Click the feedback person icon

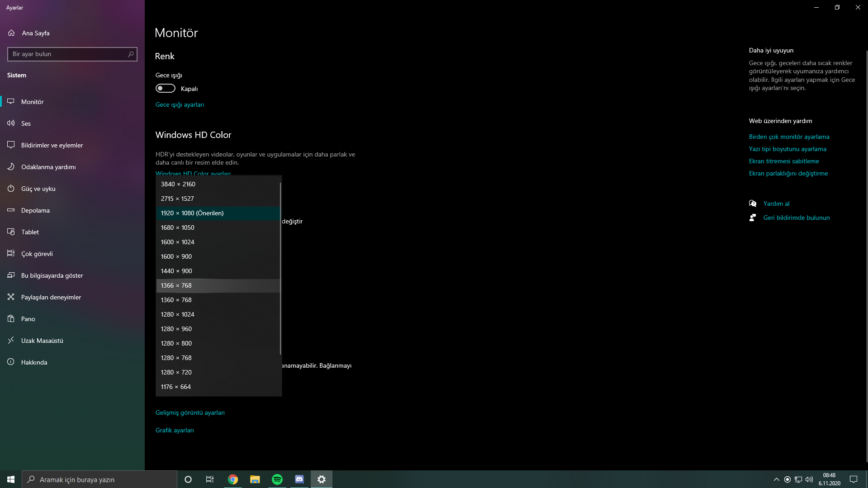[x=753, y=218]
